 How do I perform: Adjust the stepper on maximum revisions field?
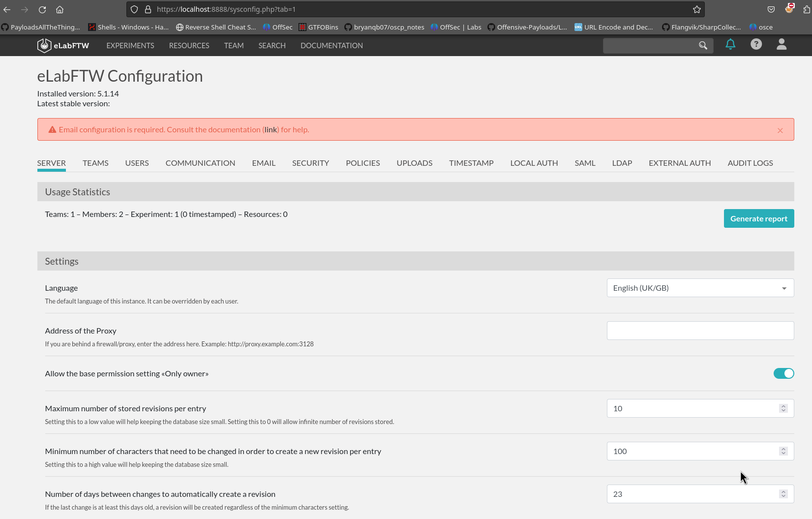point(783,408)
